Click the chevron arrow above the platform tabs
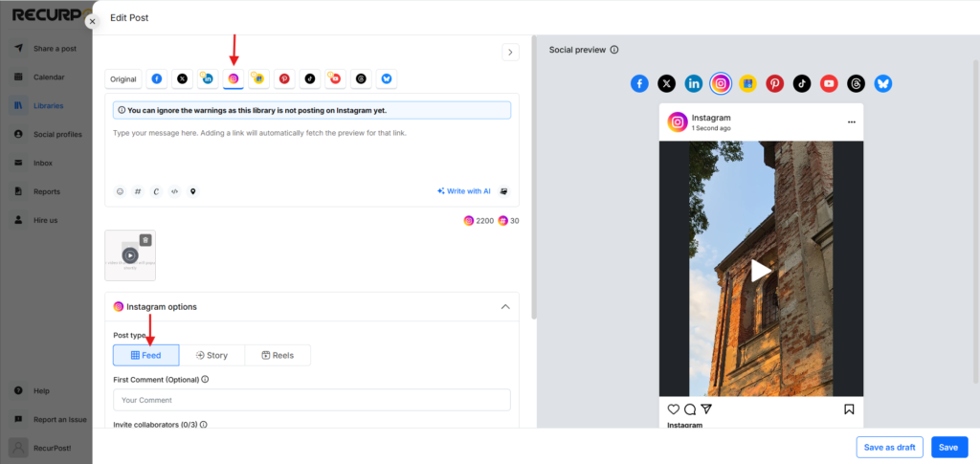The image size is (980, 464). 511,53
